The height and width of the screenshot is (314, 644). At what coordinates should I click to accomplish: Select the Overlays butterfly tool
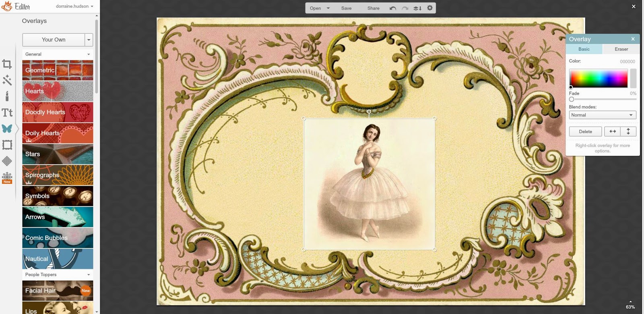click(7, 129)
